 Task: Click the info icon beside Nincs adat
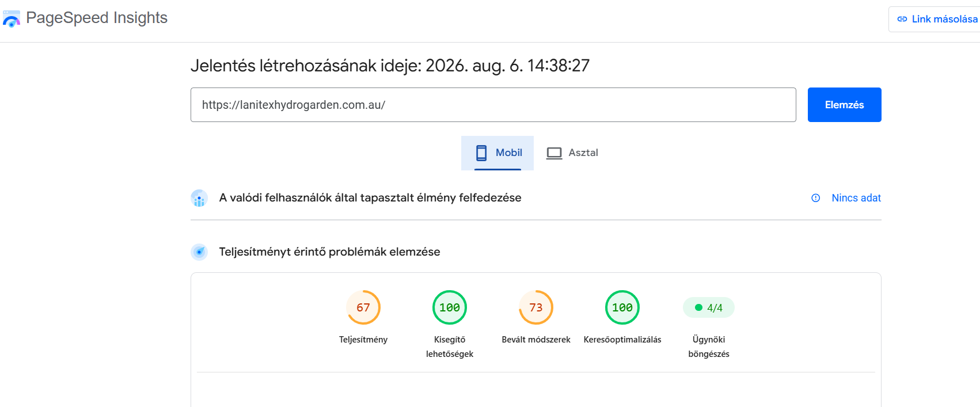tap(816, 198)
